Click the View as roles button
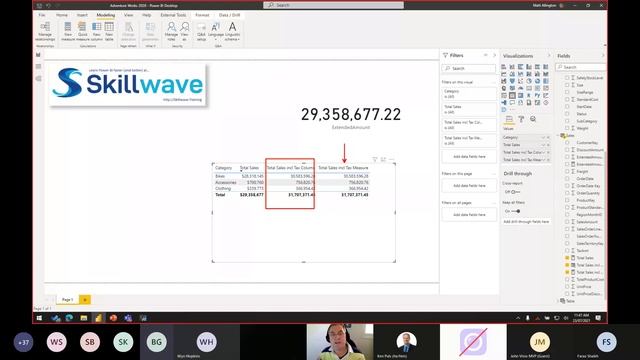The width and height of the screenshot is (640, 360). click(184, 31)
